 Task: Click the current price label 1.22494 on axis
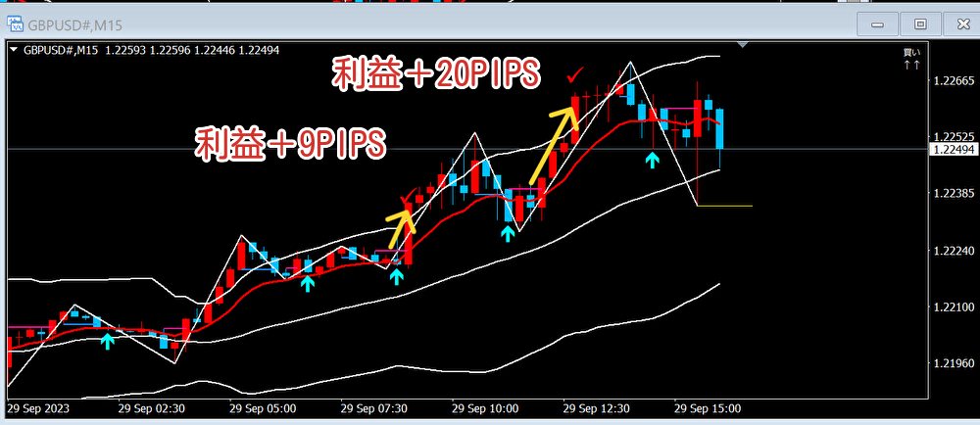click(952, 150)
